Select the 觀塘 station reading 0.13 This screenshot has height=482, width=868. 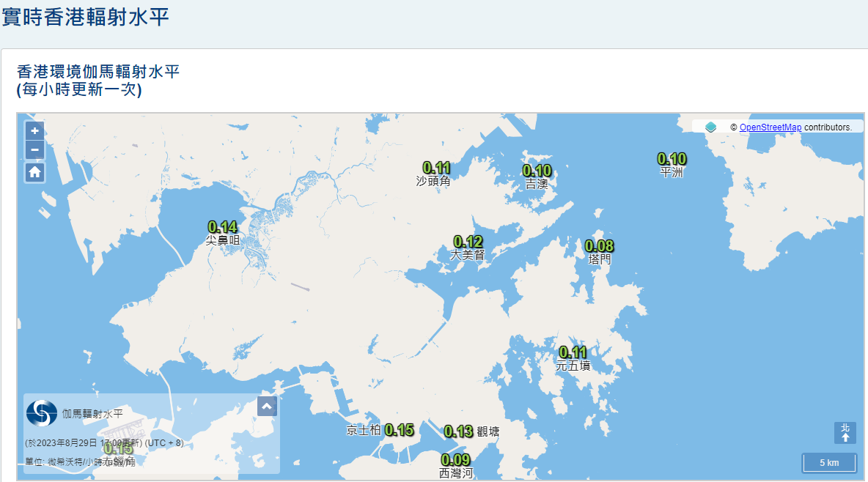pyautogui.click(x=459, y=431)
